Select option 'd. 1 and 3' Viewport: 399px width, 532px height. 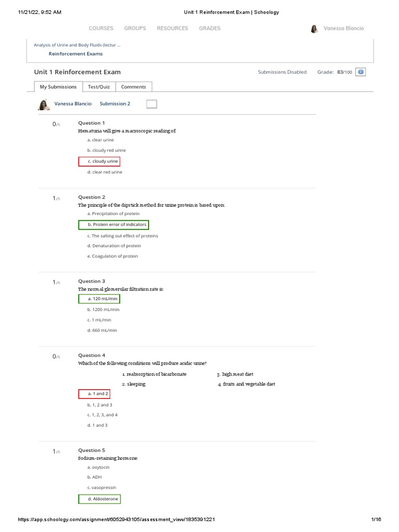tap(97, 425)
